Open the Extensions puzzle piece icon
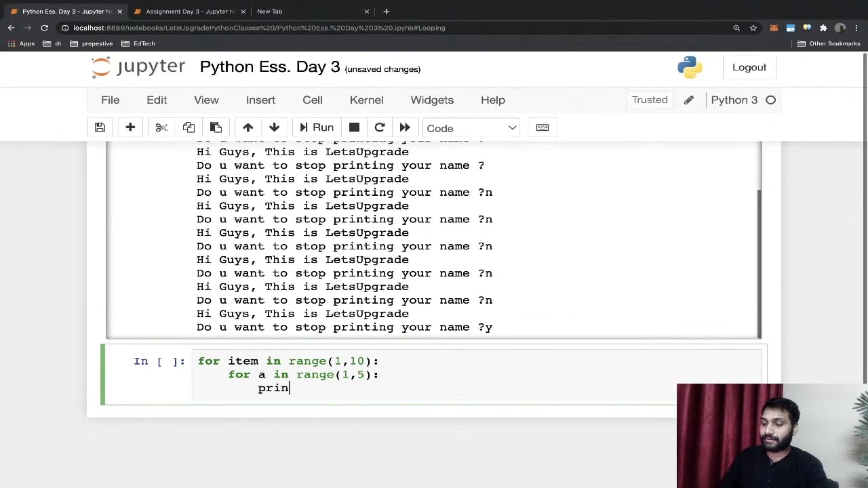868x488 pixels. pyautogui.click(x=823, y=28)
